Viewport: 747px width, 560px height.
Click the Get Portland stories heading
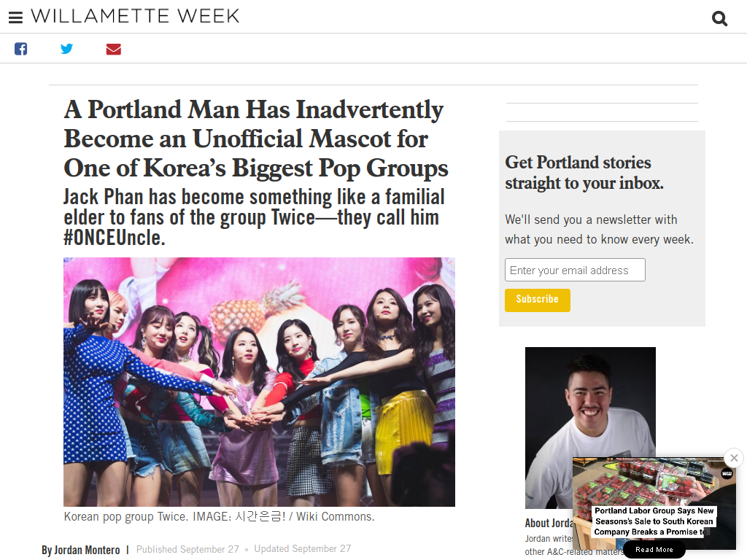(584, 172)
